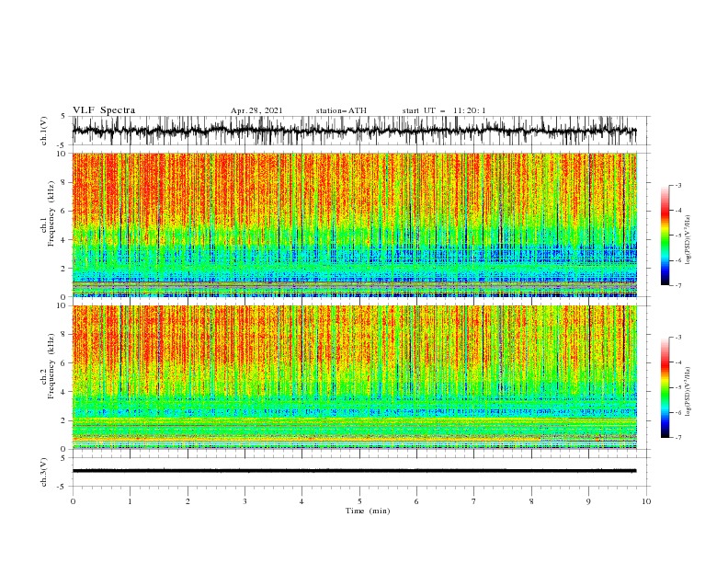Select the date text "Apr. 28, 2021"
Image resolution: width=728 pixels, height=563 pixels.
256,110
